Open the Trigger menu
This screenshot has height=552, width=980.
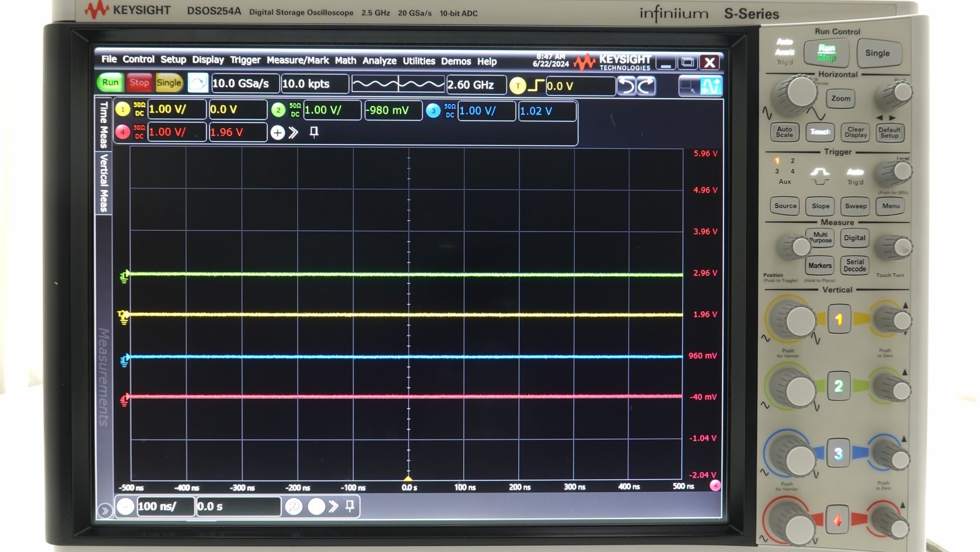pos(245,60)
